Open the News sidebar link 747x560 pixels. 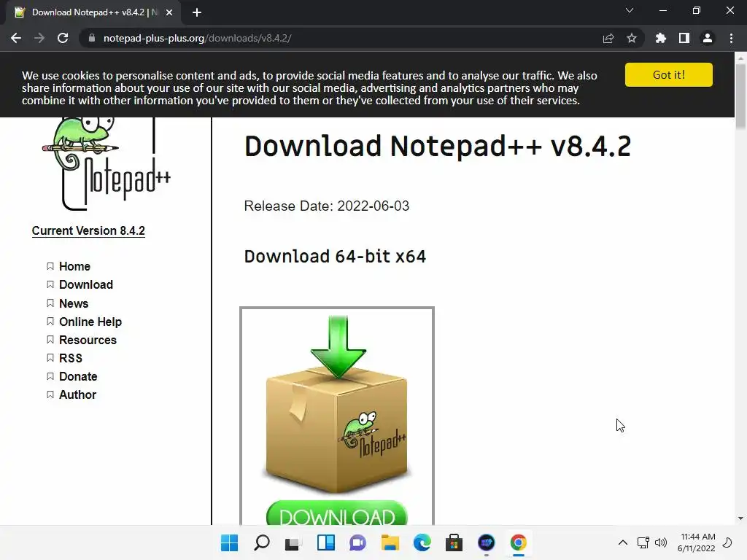pyautogui.click(x=74, y=303)
